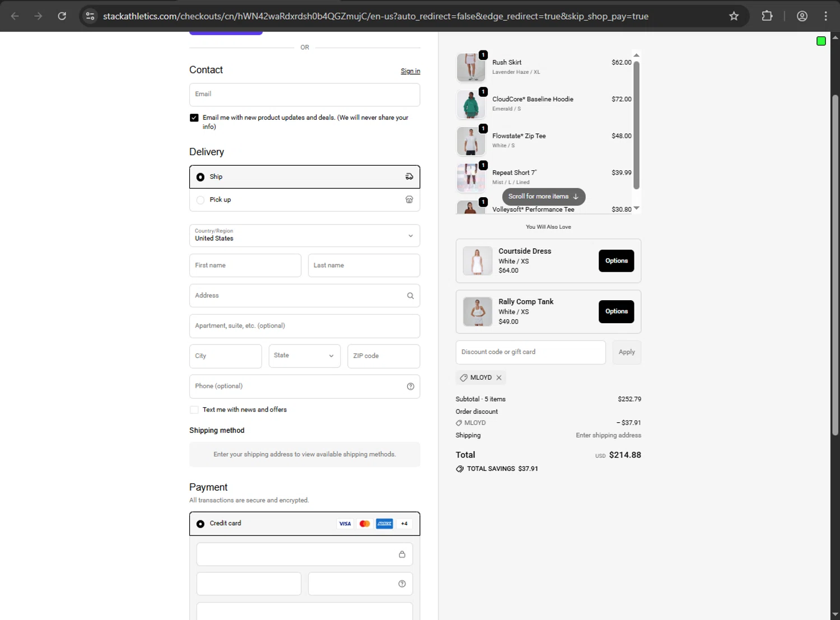Viewport: 840px width, 620px height.
Task: Click the card security code field
Action: click(361, 584)
